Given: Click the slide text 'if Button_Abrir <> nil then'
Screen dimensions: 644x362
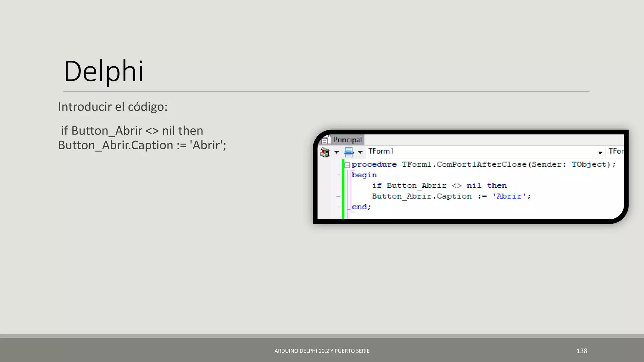Looking at the screenshot, I should pos(132,131).
